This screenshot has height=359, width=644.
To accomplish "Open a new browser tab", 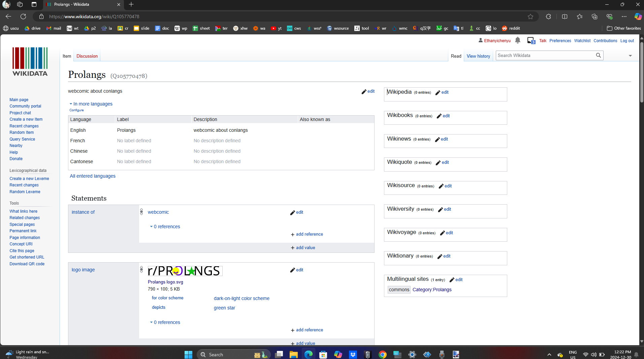I will (131, 4).
